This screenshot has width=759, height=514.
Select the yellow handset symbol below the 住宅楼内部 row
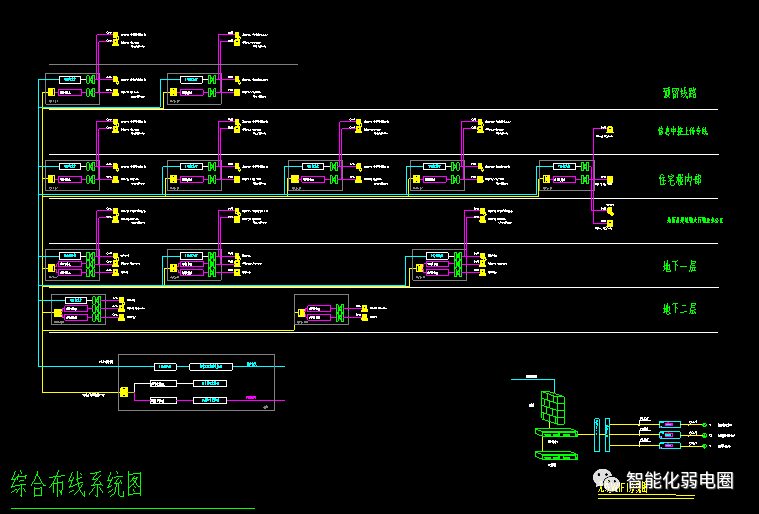tap(610, 211)
